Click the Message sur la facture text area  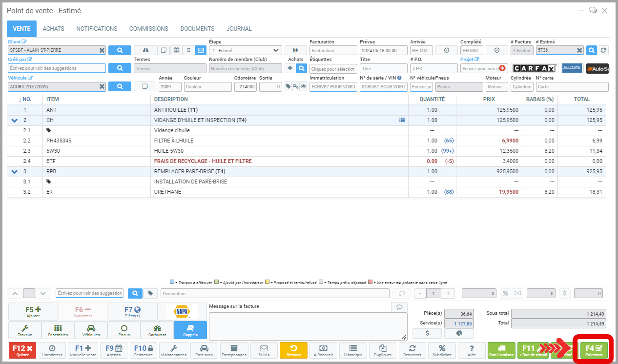click(x=308, y=325)
